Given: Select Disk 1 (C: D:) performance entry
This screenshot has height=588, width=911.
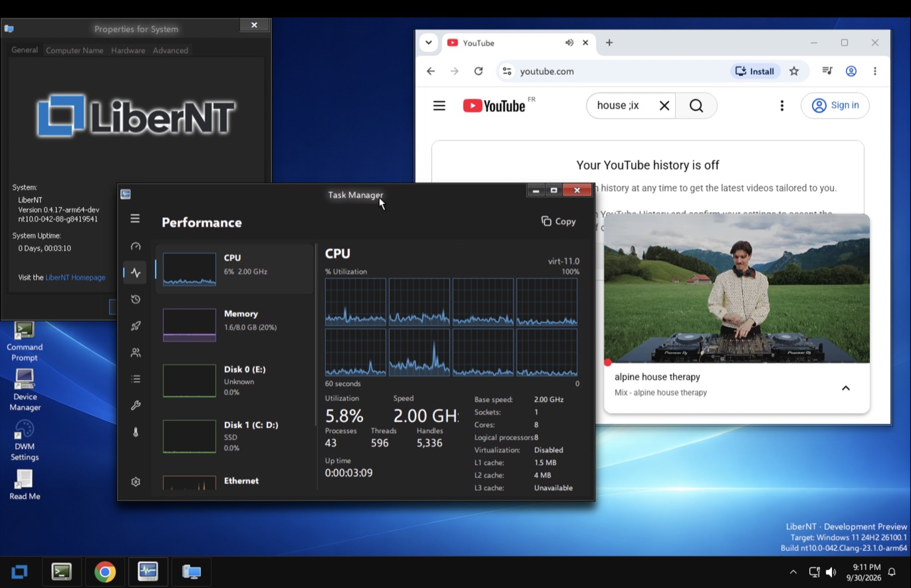Looking at the screenshot, I should coord(234,436).
